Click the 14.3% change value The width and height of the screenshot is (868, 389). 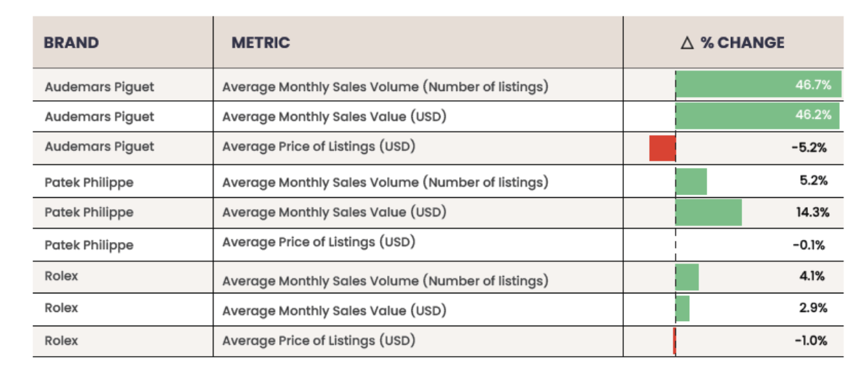point(813,212)
